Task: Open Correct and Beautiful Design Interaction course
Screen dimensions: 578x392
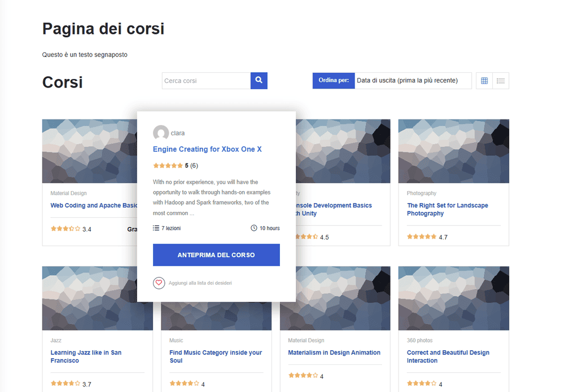Action: [448, 356]
